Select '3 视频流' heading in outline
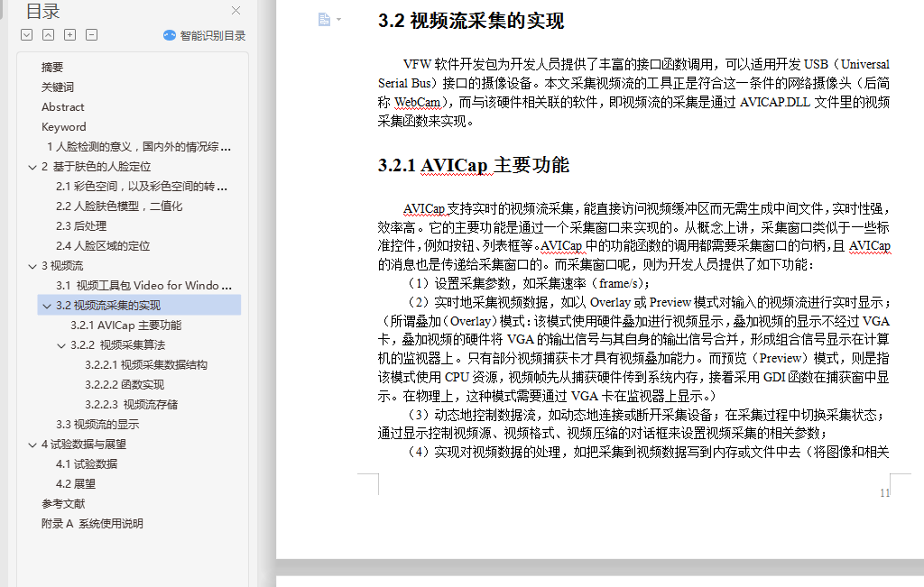924x587 pixels. click(62, 265)
